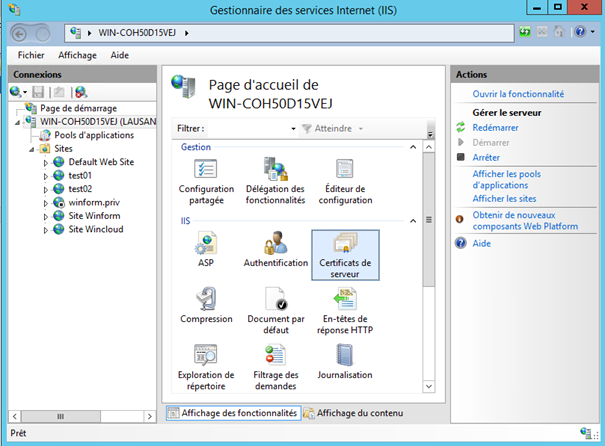Click the Redémarrer server action
The width and height of the screenshot is (605, 446).
(495, 128)
